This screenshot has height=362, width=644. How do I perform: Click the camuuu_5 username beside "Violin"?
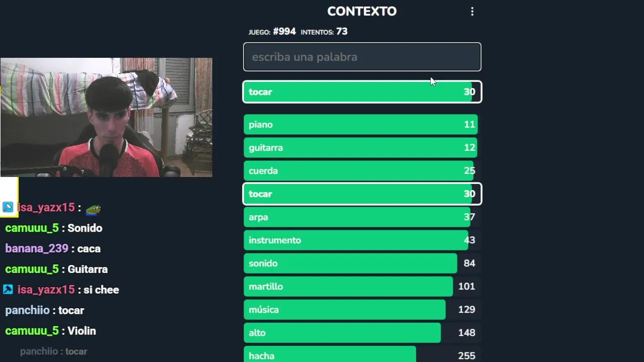(32, 331)
